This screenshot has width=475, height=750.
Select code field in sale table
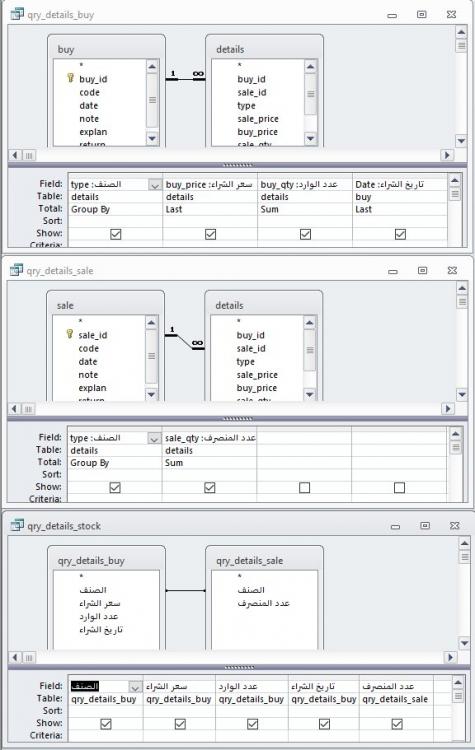(x=88, y=348)
